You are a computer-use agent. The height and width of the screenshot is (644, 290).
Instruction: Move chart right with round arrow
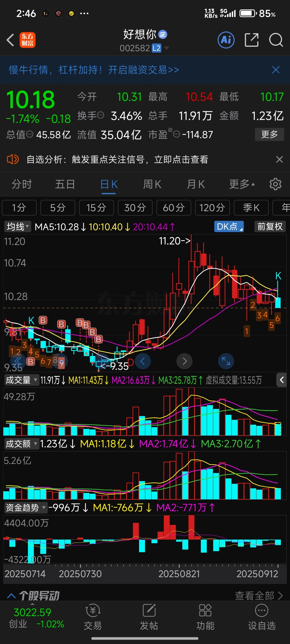184,361
